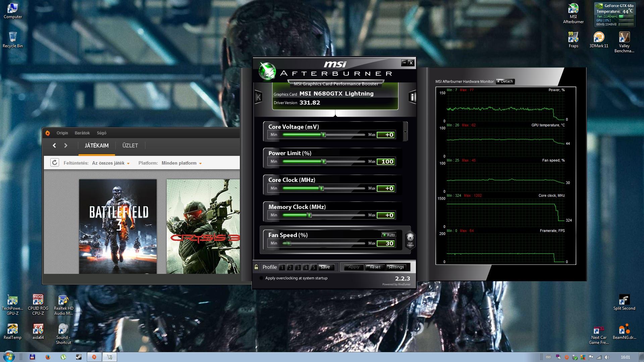The width and height of the screenshot is (644, 362).
Task: Open the Barátok menu in Origin
Action: tap(82, 133)
